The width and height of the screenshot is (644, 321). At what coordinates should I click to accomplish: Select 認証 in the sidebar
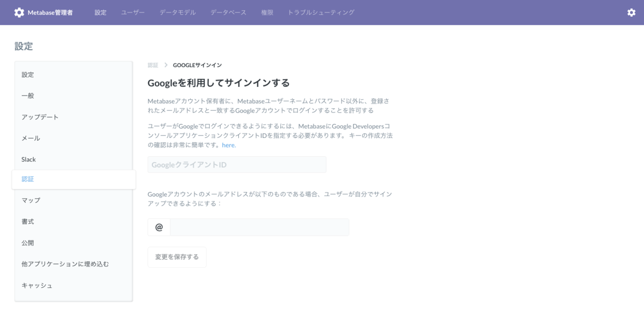74,179
